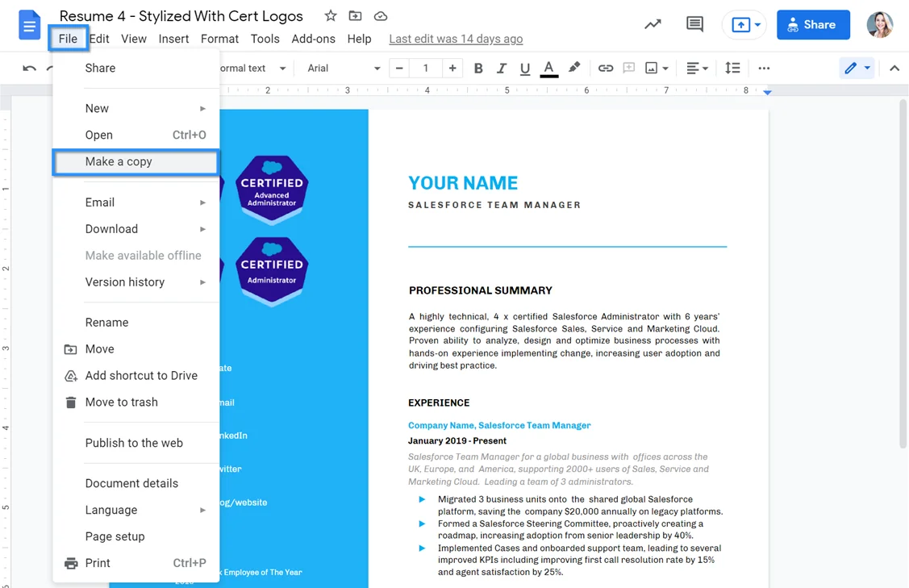Image resolution: width=909 pixels, height=588 pixels.
Task: Expand the Download submenu
Action: click(136, 229)
